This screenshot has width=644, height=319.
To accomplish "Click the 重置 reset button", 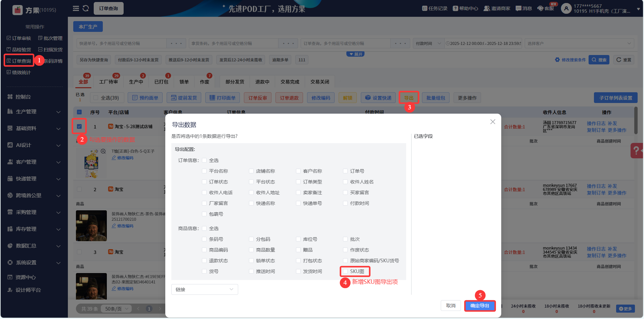I will 624,60.
